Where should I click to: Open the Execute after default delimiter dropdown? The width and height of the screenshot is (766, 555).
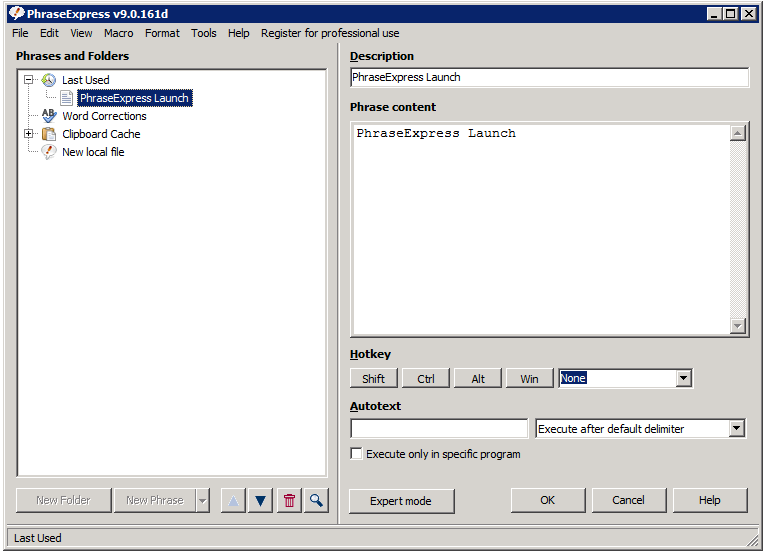(x=737, y=429)
